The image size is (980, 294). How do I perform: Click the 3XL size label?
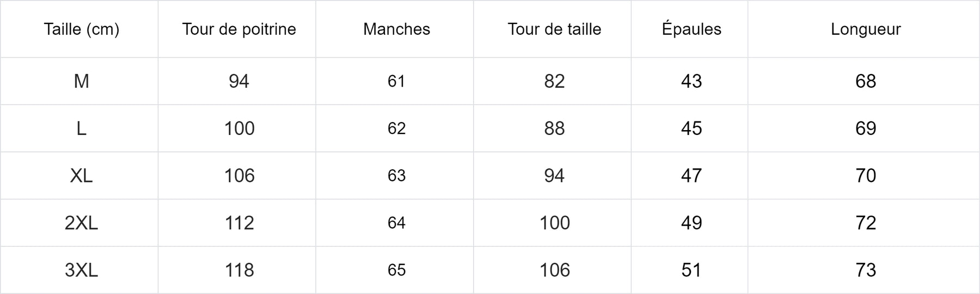point(82,270)
